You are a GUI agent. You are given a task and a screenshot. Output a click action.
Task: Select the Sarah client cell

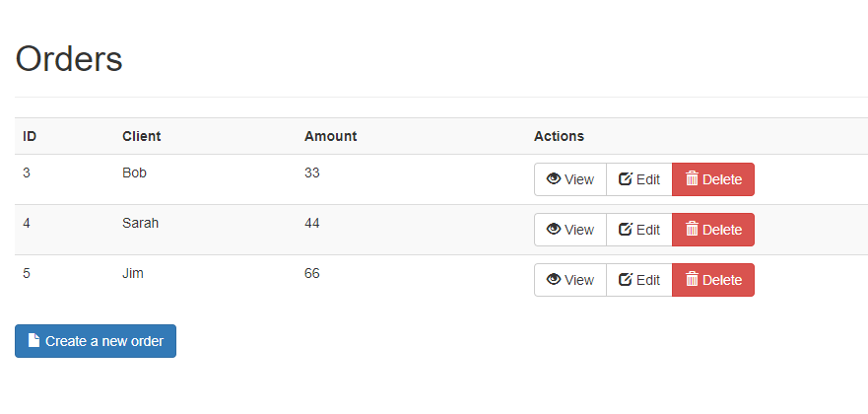[x=140, y=223]
